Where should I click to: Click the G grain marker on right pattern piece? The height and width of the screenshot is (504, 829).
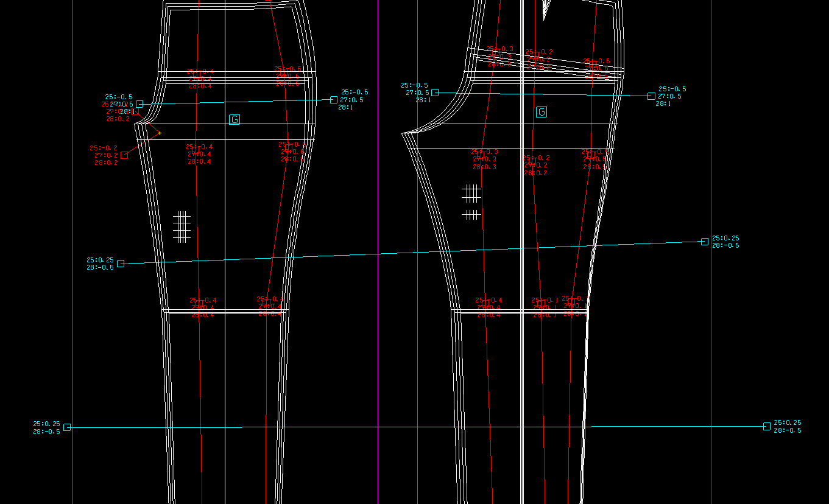click(541, 112)
